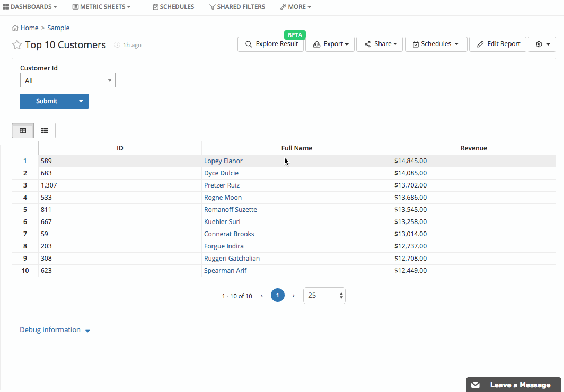The width and height of the screenshot is (564, 392).
Task: Open the Dashboards menu
Action: (30, 7)
